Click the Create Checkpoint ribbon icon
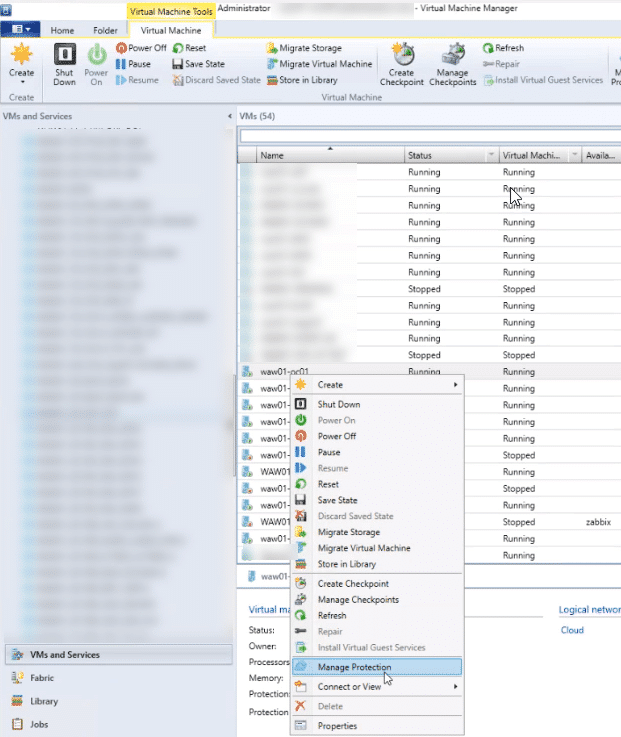This screenshot has height=737, width=621. pos(402,65)
